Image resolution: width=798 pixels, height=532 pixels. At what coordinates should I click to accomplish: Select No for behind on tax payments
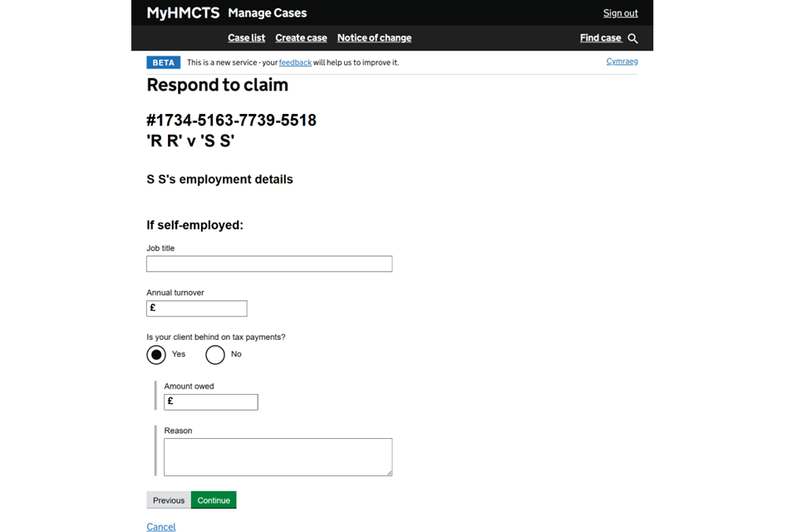(x=215, y=355)
